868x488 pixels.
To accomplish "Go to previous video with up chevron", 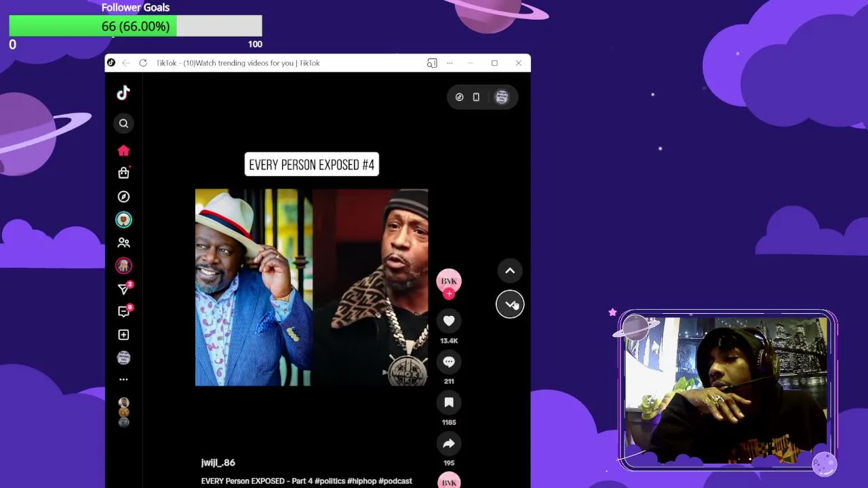I will pyautogui.click(x=510, y=271).
